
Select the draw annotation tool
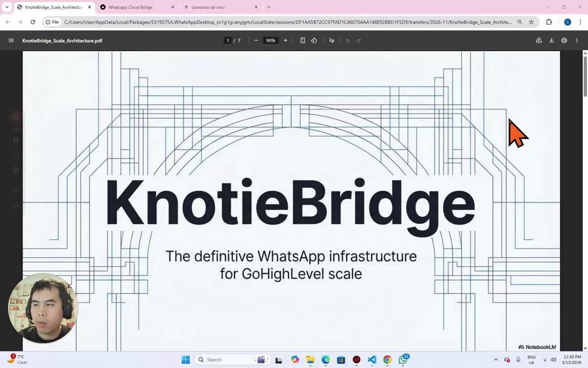coord(331,40)
